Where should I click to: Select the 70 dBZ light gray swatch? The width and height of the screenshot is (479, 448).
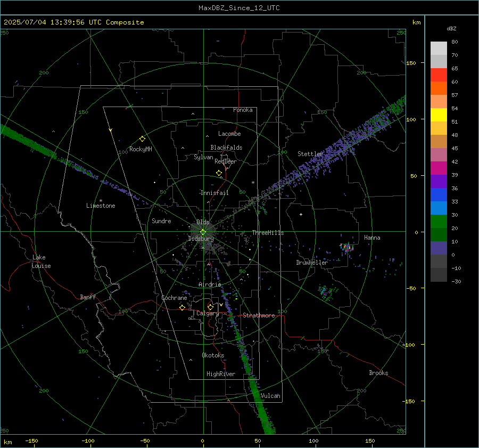(439, 48)
